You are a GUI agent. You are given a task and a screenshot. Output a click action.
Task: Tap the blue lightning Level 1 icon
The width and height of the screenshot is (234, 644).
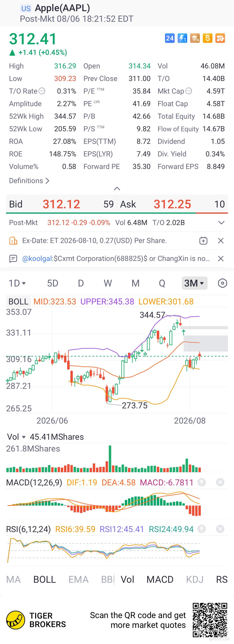182,38
